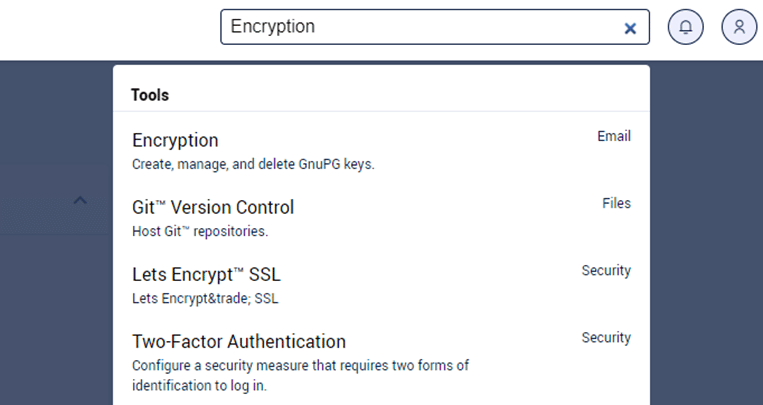Click the empty white header area left of search

[x=109, y=29]
